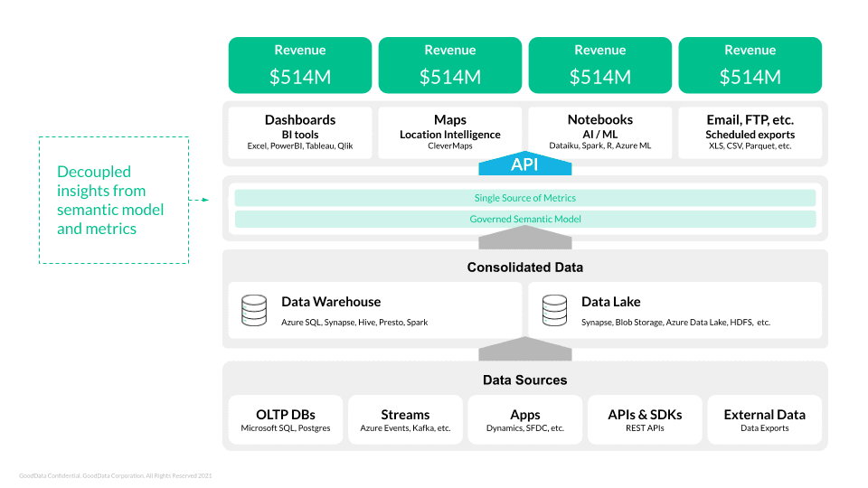This screenshot has height=488, width=868.
Task: Click the Revenue $514M card above Dashboards
Action: coord(300,65)
